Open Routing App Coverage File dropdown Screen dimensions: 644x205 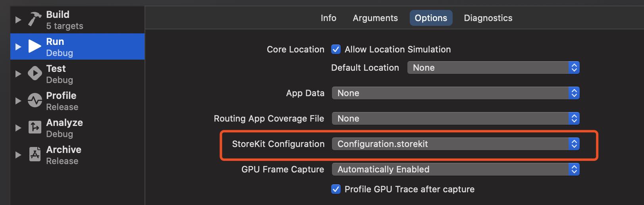[x=455, y=118]
